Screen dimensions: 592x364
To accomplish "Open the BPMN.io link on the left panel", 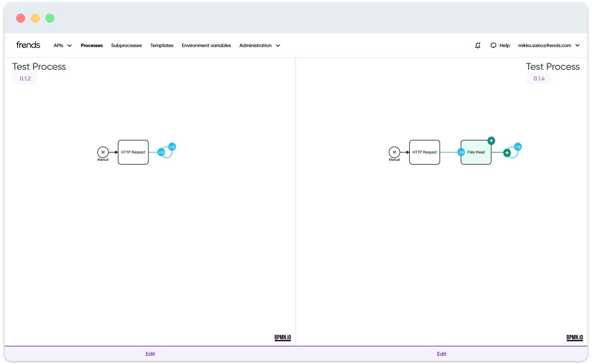I will (x=282, y=337).
